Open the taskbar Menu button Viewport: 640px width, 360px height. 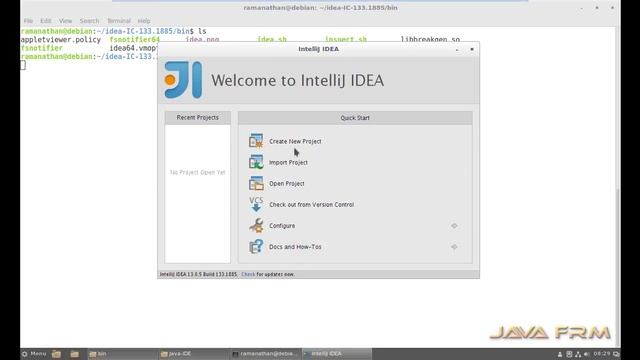pos(34,354)
